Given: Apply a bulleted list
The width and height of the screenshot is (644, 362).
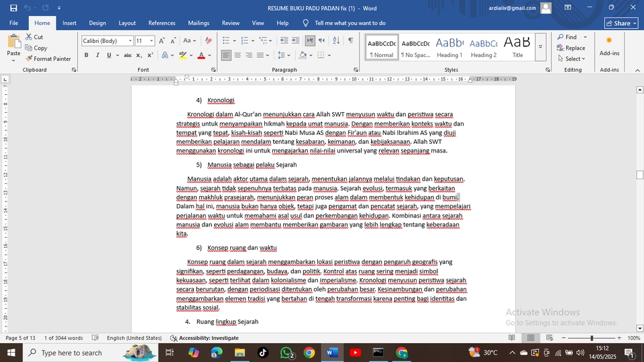Looking at the screenshot, I should tap(226, 40).
